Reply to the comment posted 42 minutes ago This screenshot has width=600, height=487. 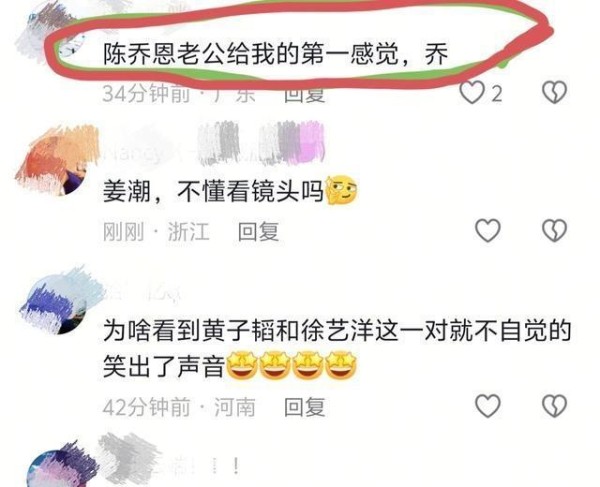point(305,407)
